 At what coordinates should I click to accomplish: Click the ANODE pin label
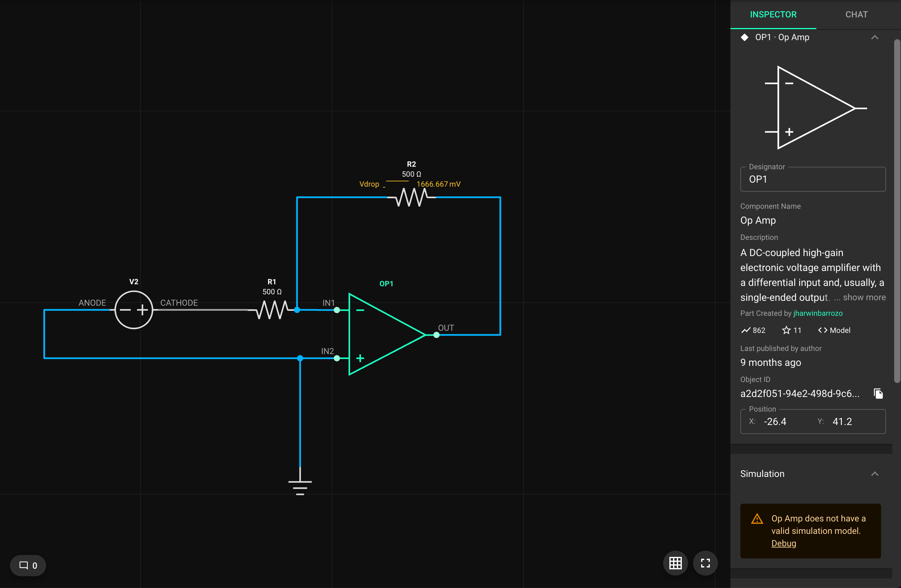[92, 303]
